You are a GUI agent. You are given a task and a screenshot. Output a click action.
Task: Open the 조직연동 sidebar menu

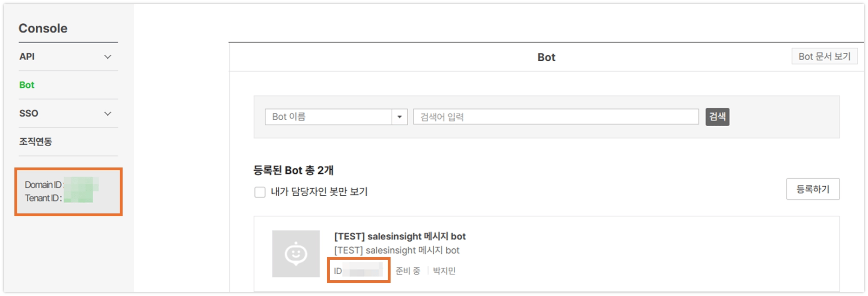(36, 142)
